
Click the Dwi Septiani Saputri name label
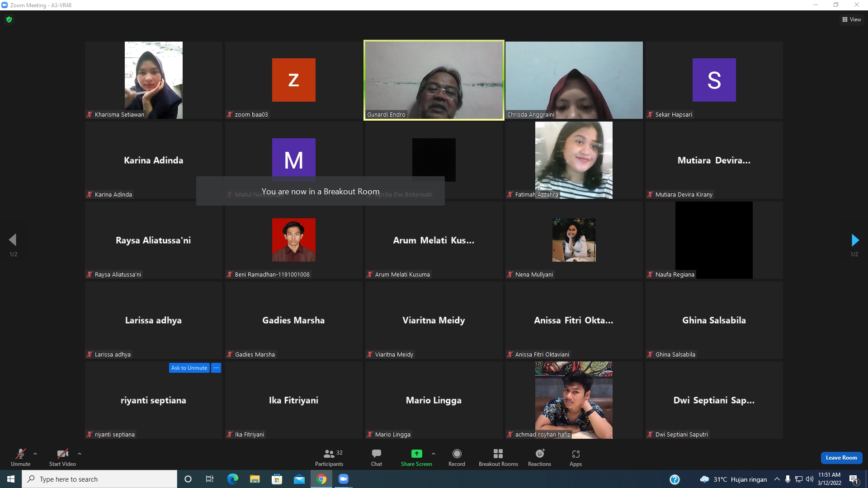click(682, 435)
